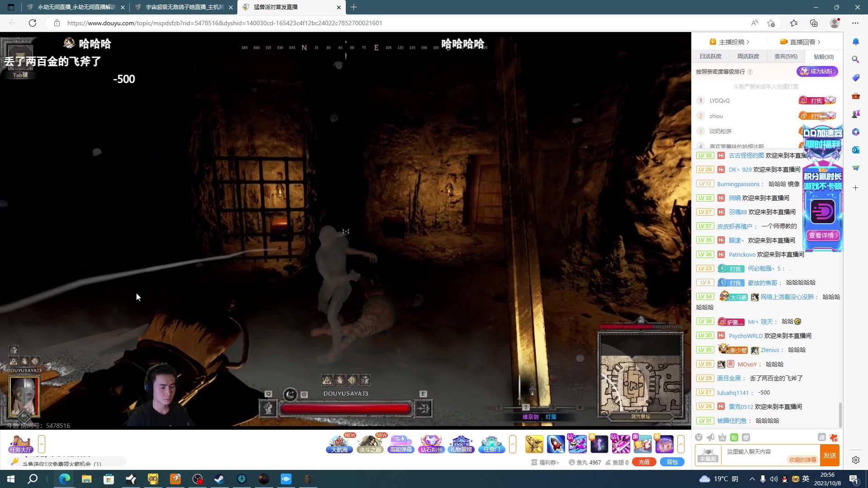
Task: Open the browser Collections icon
Action: pos(814,23)
